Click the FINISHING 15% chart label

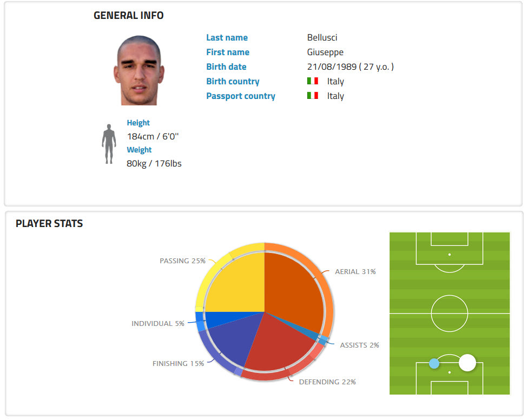178,363
